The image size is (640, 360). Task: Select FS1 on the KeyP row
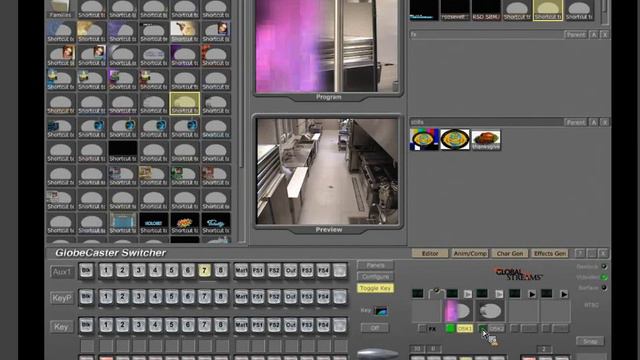(x=258, y=297)
